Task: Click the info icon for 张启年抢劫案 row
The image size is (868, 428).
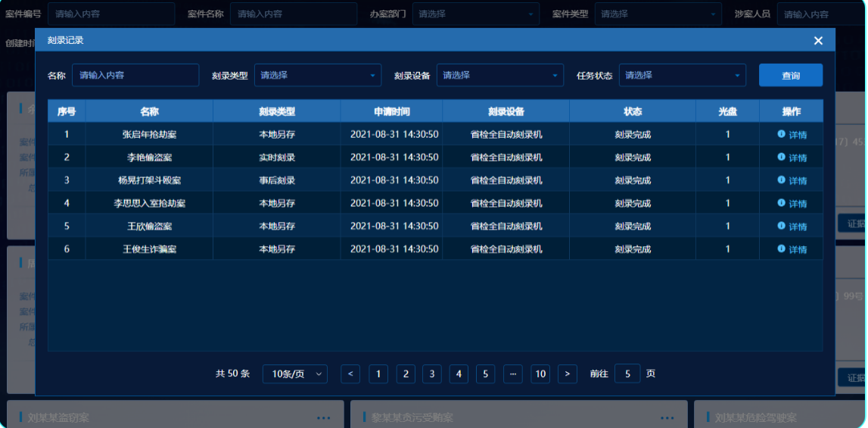Action: [781, 134]
